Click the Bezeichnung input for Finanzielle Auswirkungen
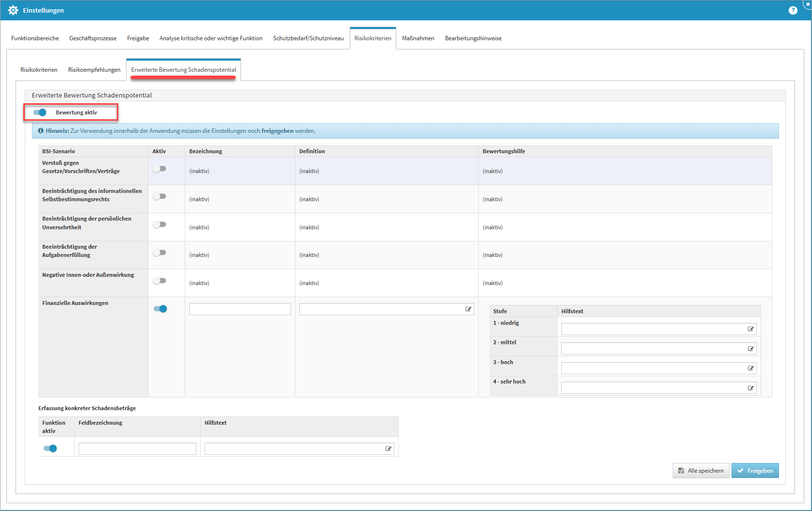812x511 pixels. (x=240, y=309)
